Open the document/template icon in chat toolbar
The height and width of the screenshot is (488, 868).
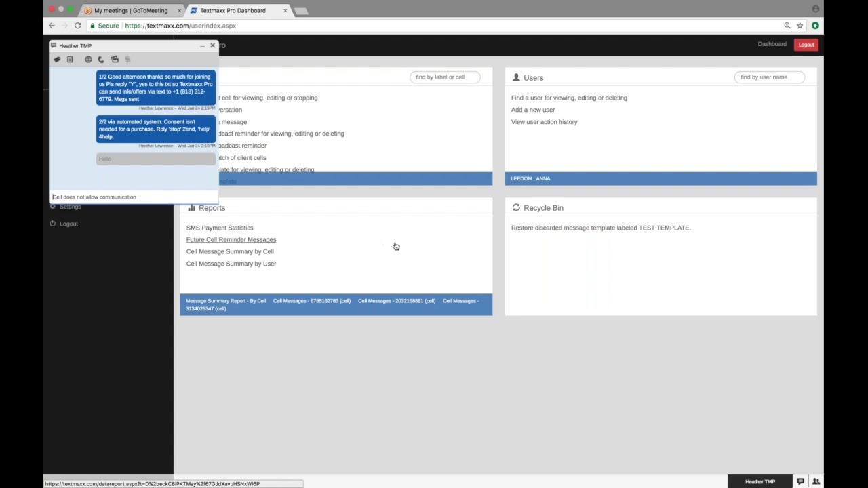click(x=69, y=60)
